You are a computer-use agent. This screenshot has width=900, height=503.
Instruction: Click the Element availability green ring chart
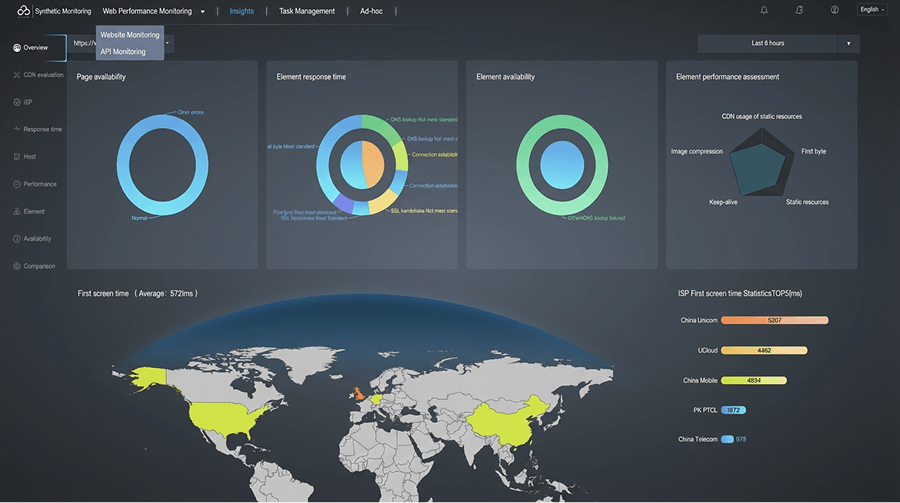tap(562, 165)
